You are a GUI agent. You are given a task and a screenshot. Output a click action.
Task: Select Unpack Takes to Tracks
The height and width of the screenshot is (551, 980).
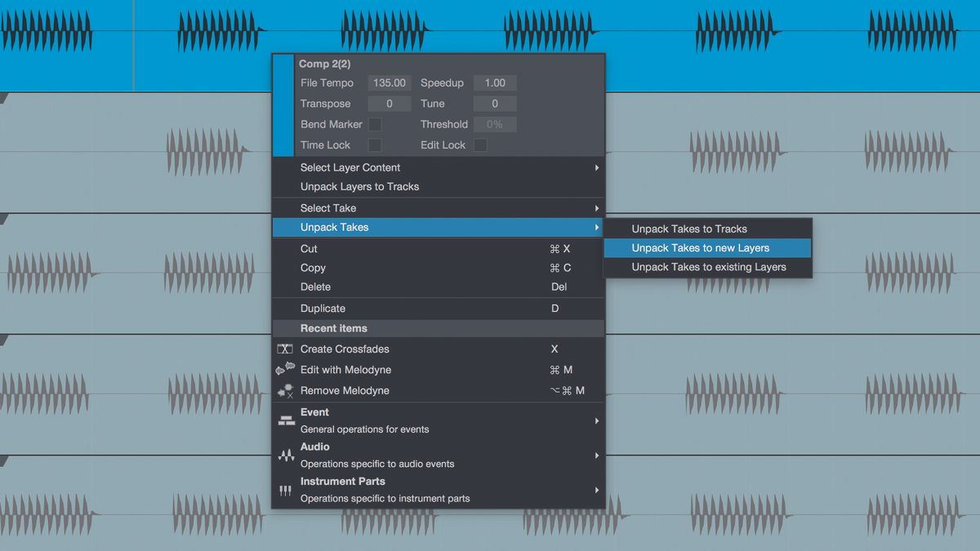[707, 229]
